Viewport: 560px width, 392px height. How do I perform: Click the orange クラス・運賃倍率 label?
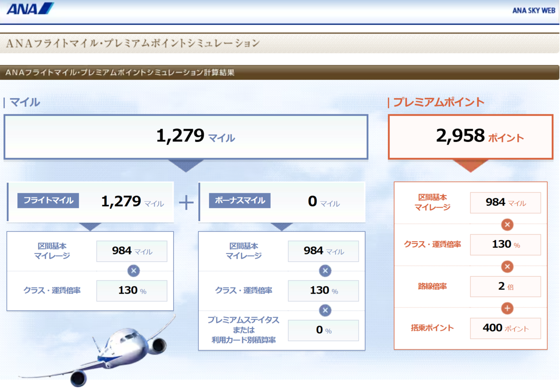pos(433,244)
